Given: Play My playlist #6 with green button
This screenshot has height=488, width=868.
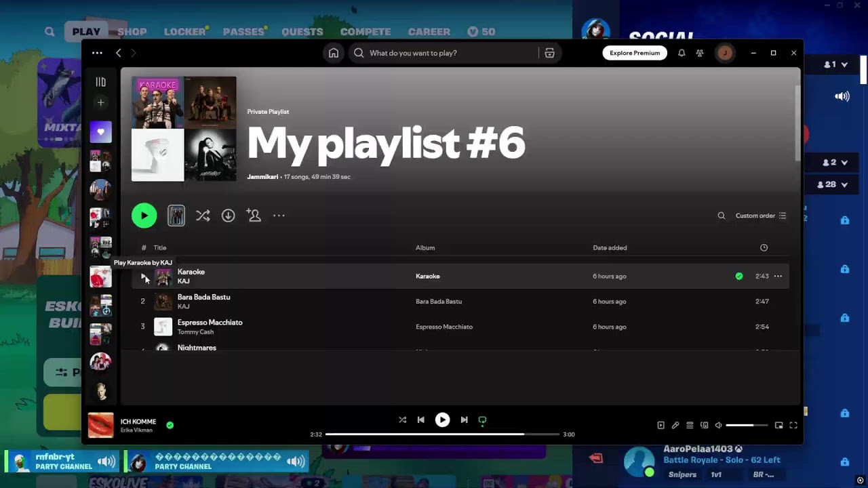Looking at the screenshot, I should (144, 216).
